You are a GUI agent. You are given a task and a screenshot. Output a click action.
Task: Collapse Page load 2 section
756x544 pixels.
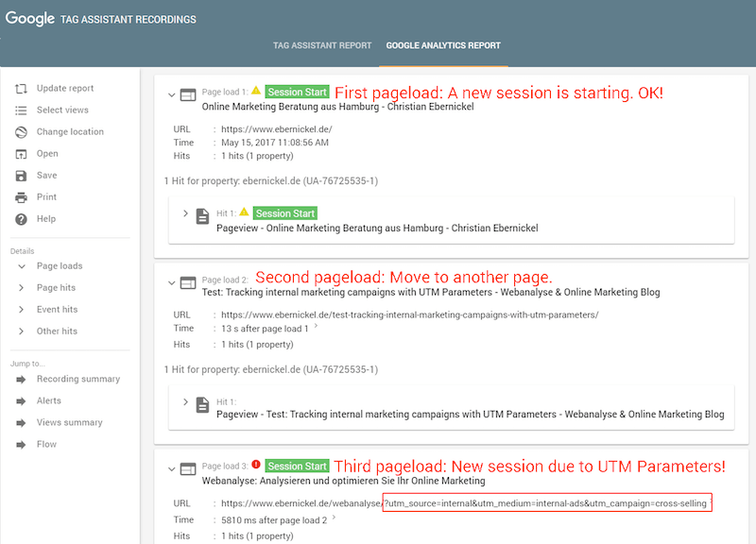click(171, 282)
